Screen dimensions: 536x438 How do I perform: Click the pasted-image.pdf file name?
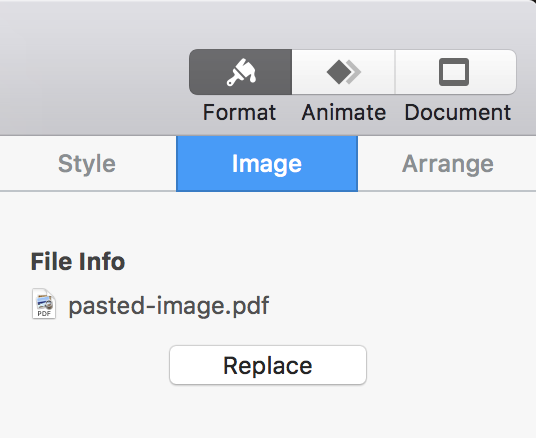coord(169,305)
